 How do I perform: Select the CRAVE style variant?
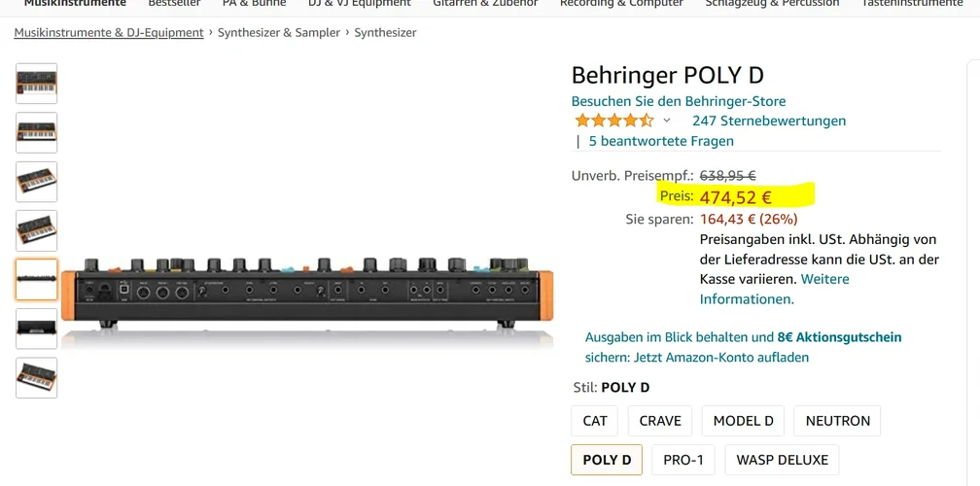click(x=660, y=421)
